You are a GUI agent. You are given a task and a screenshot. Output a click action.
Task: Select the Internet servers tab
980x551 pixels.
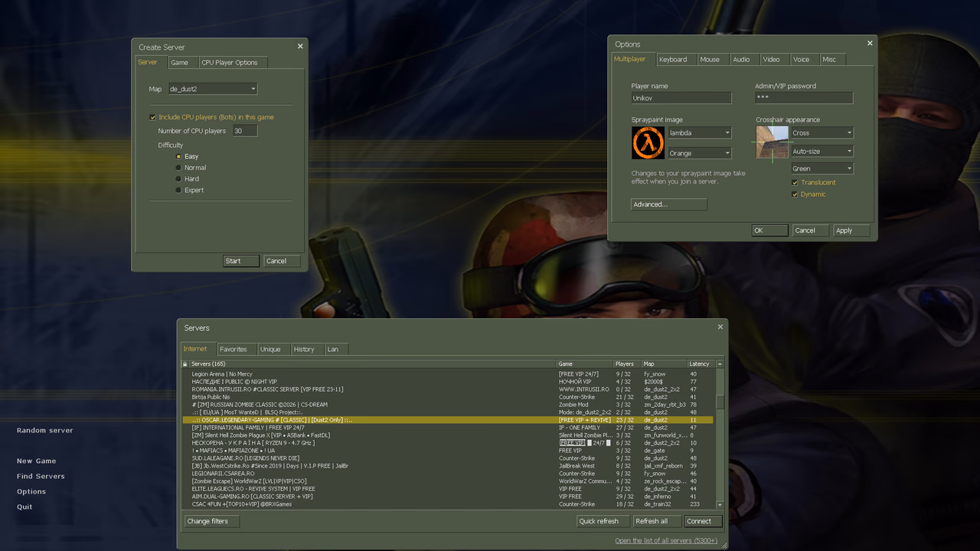198,348
